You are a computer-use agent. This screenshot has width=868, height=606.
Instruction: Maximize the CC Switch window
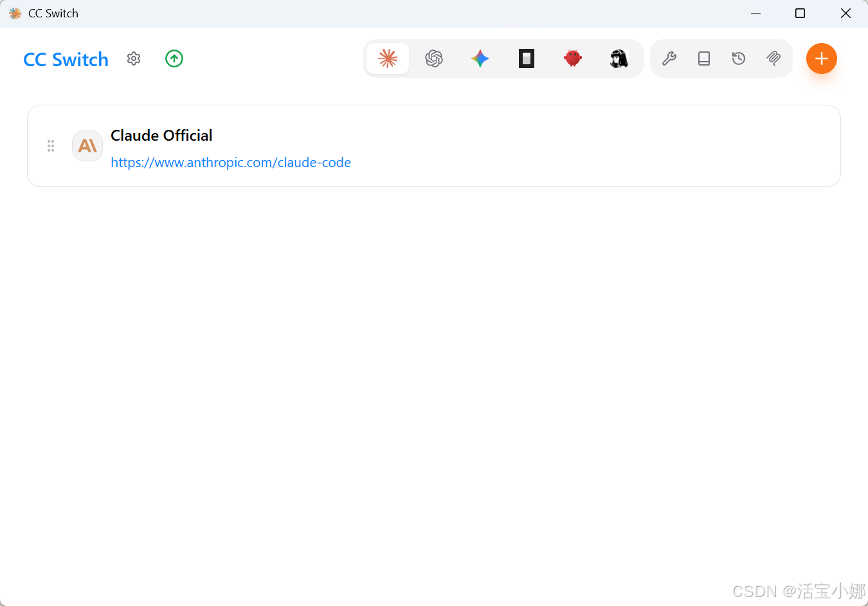coord(800,13)
